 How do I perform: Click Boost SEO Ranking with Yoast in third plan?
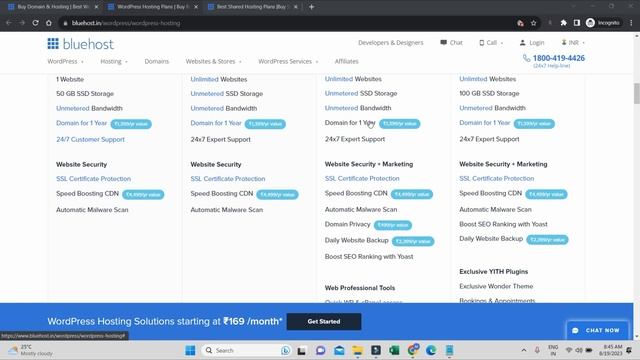point(369,256)
